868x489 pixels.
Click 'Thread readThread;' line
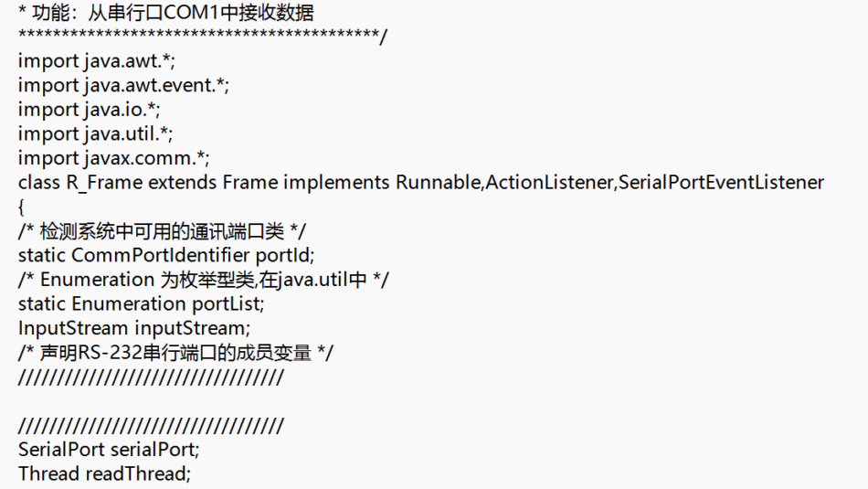(x=104, y=473)
